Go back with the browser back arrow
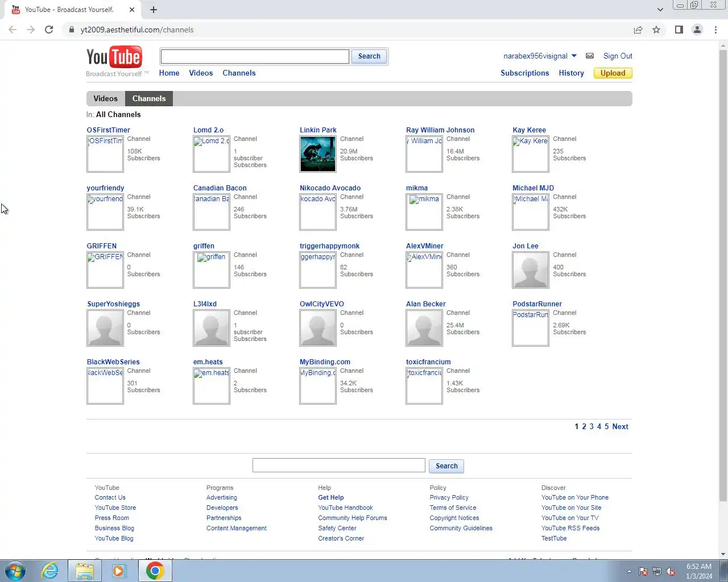 [13, 30]
